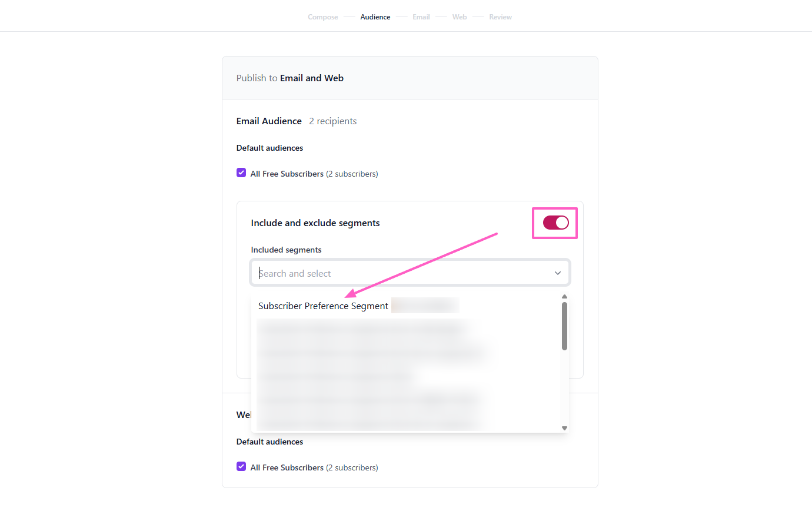Screen dimensions: 812x524
Task: Select the Audience step in progress bar
Action: [375, 17]
